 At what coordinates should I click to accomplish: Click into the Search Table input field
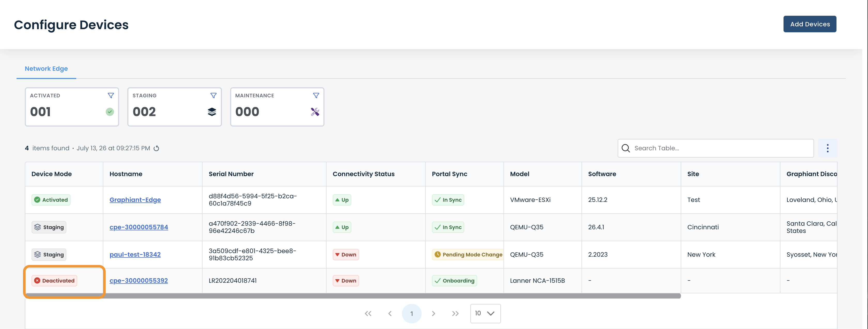tap(716, 148)
